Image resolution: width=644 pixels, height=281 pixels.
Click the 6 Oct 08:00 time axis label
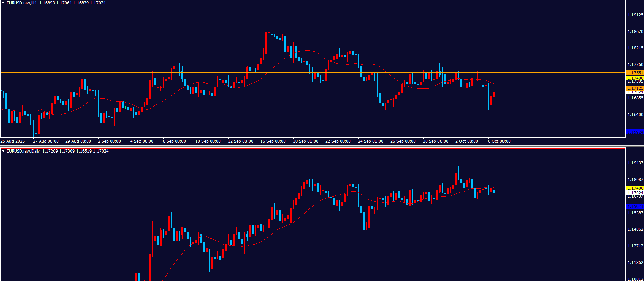point(499,141)
